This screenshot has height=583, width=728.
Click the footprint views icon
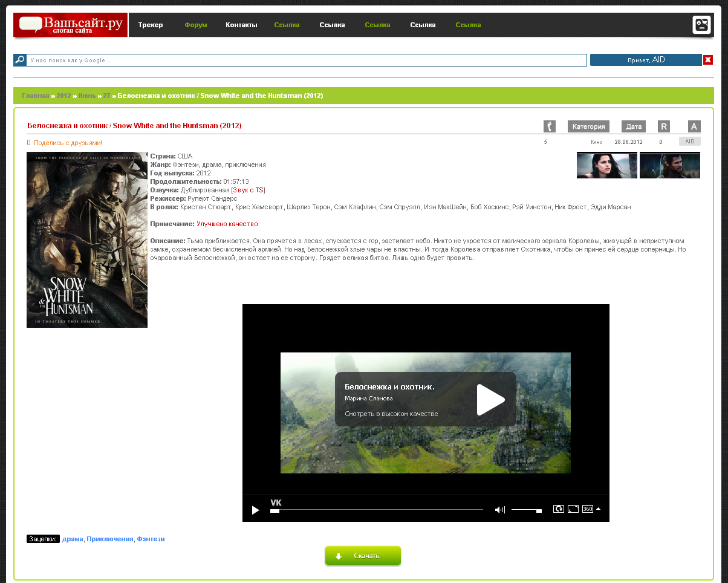point(549,126)
